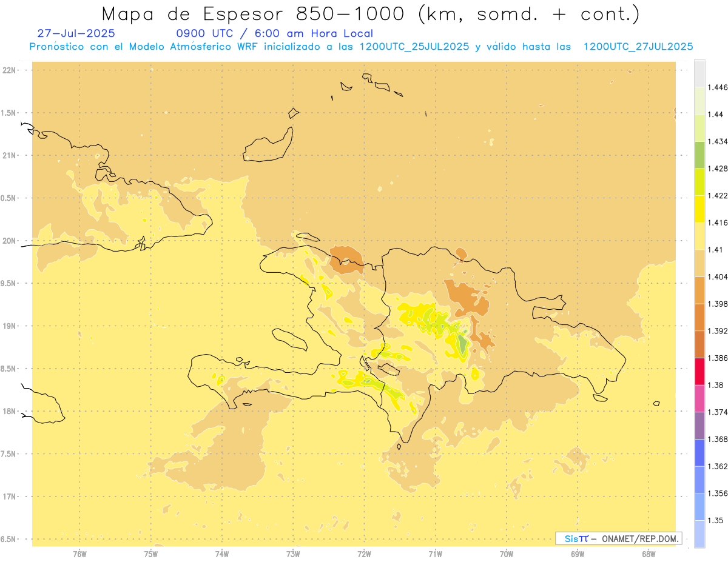
Task: Select the gray swatch at the legend top
Action: tap(699, 73)
